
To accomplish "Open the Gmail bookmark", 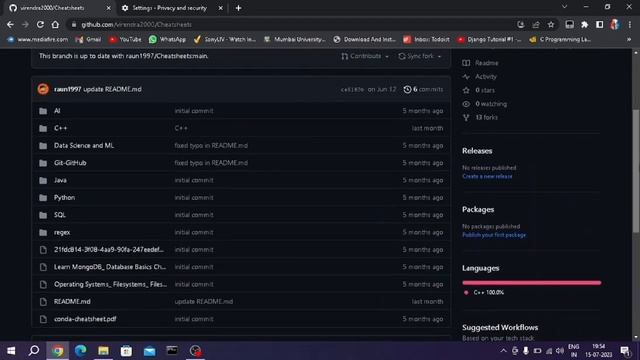I will point(88,39).
